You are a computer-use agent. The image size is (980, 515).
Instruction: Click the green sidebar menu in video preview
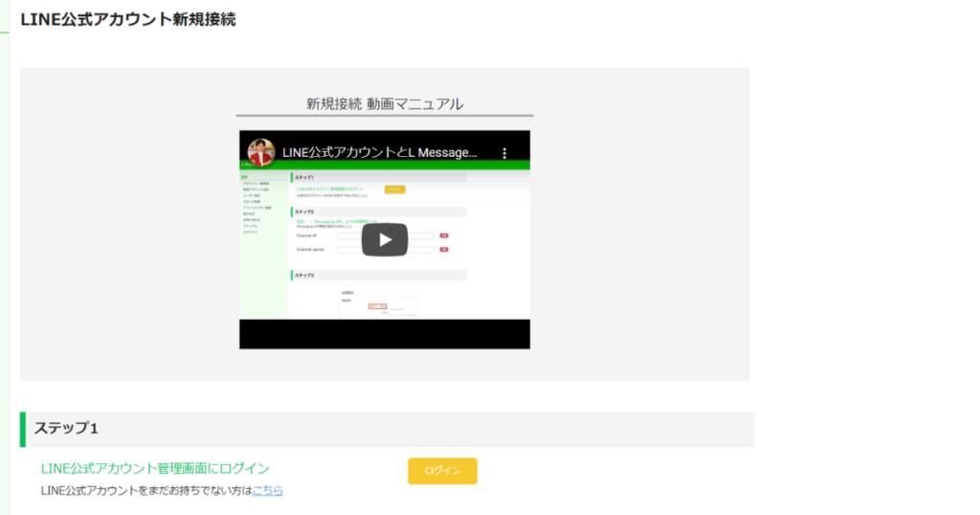pos(263,244)
